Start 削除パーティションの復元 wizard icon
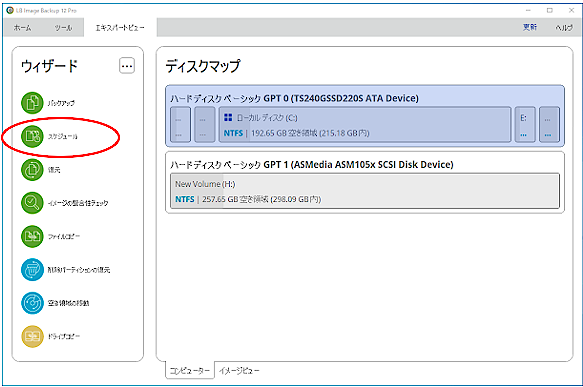The width and height of the screenshot is (583, 387). coord(32,270)
